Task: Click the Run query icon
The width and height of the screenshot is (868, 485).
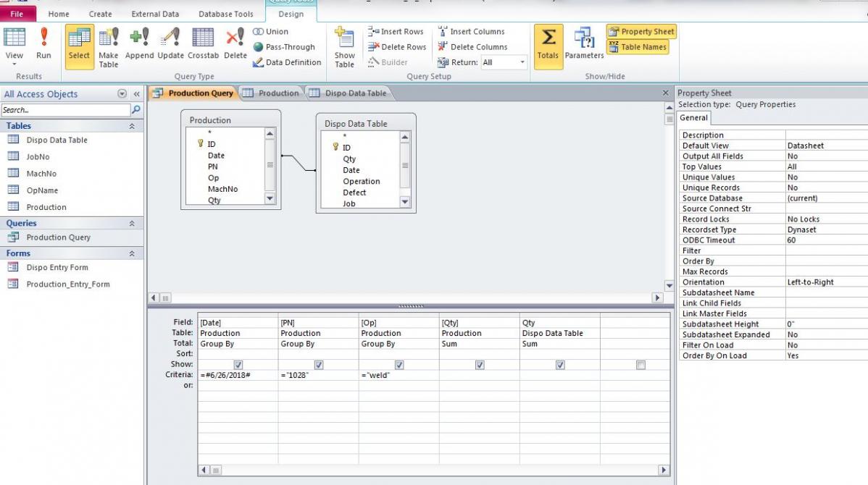Action: coord(43,45)
